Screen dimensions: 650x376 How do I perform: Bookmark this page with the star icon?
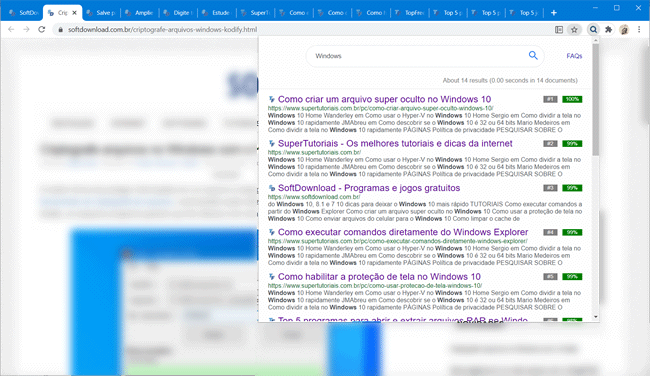(574, 29)
